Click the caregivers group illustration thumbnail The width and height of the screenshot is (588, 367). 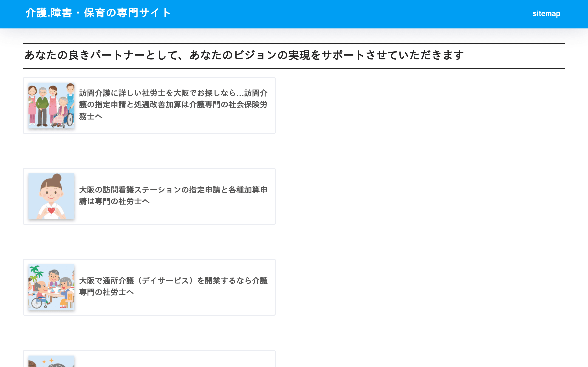coord(51,105)
